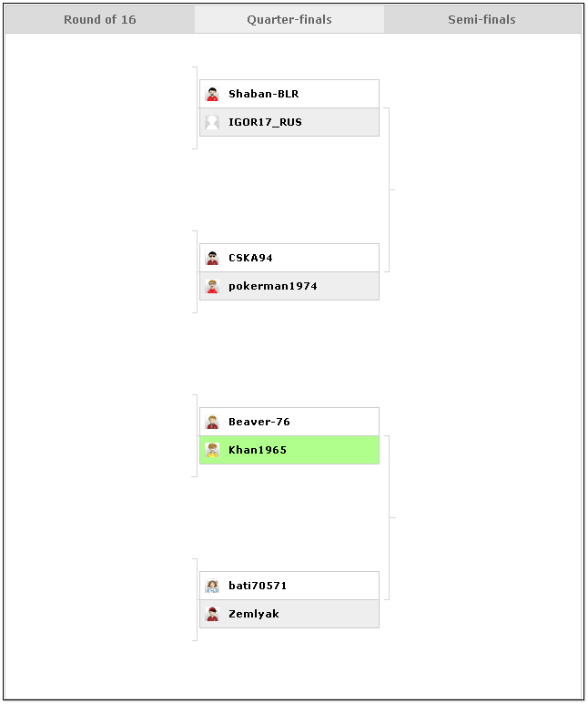588x704 pixels.
Task: Click Shaban-BLR's avatar icon
Action: [212, 95]
